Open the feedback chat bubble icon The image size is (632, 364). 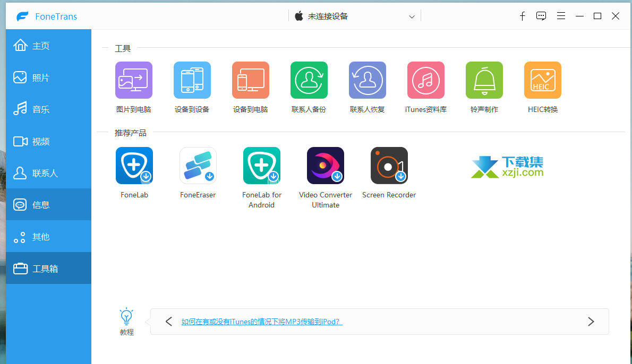[541, 16]
